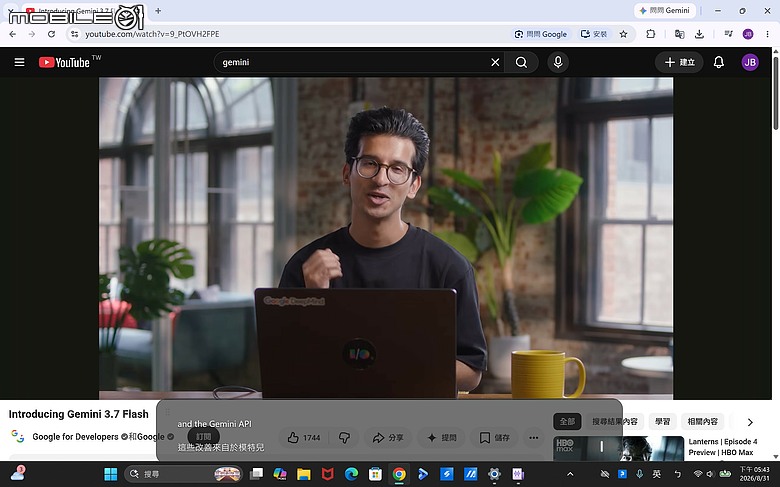Click the 安裝 install app button
Screen dimensions: 780x487
coord(594,34)
